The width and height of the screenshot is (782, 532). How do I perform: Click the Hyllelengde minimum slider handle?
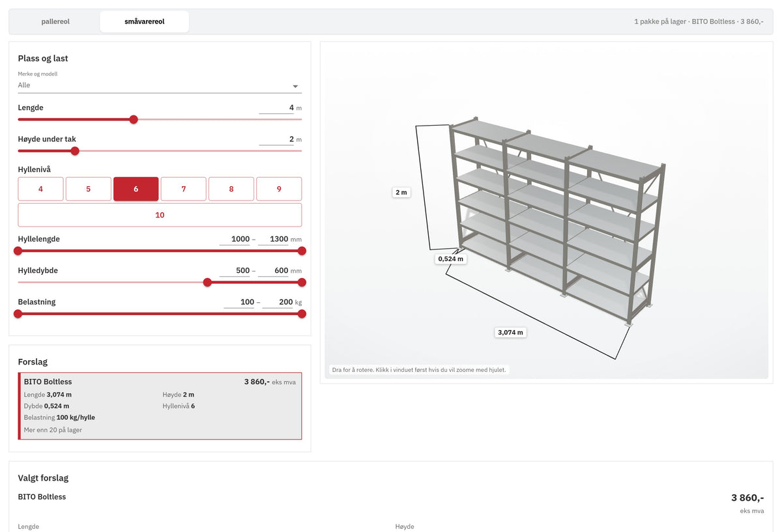(x=18, y=251)
